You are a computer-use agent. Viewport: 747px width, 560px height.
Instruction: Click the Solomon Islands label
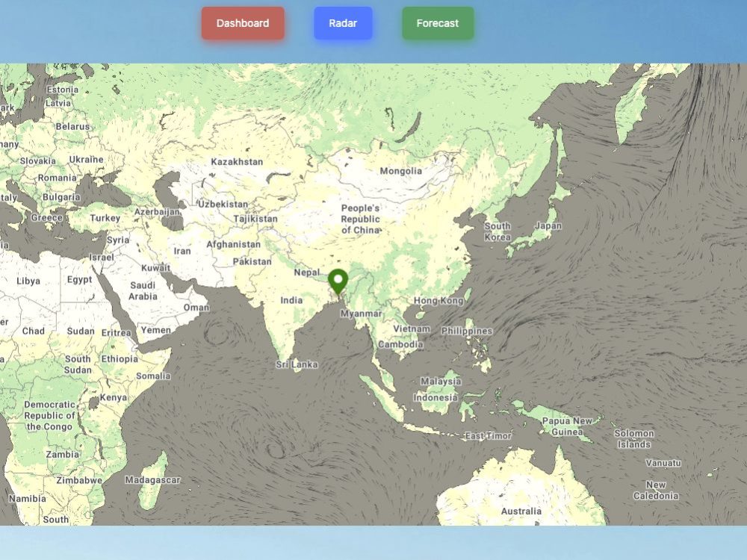(x=634, y=438)
